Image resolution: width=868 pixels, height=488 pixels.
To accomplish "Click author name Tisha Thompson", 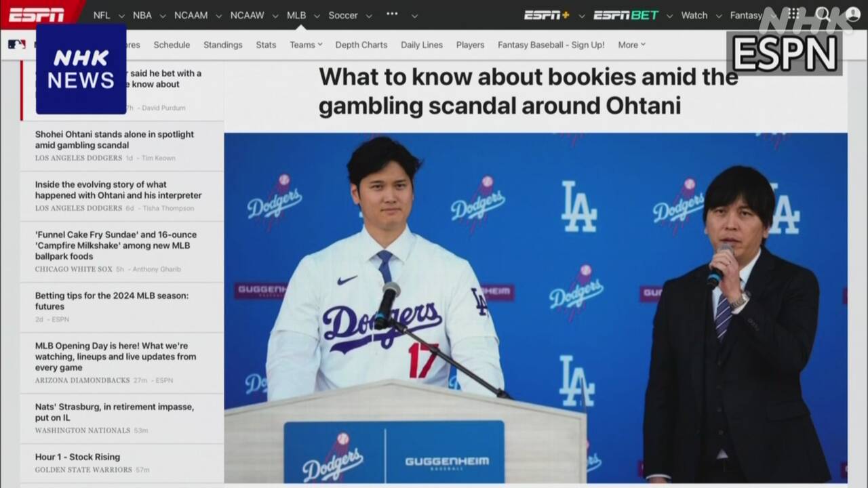I will pyautogui.click(x=168, y=208).
